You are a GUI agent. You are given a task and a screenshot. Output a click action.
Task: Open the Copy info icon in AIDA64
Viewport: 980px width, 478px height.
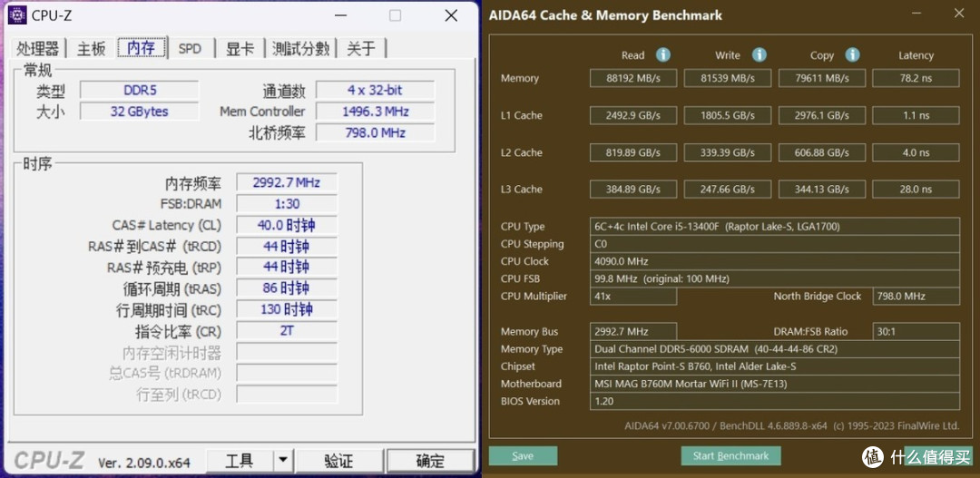coord(852,55)
